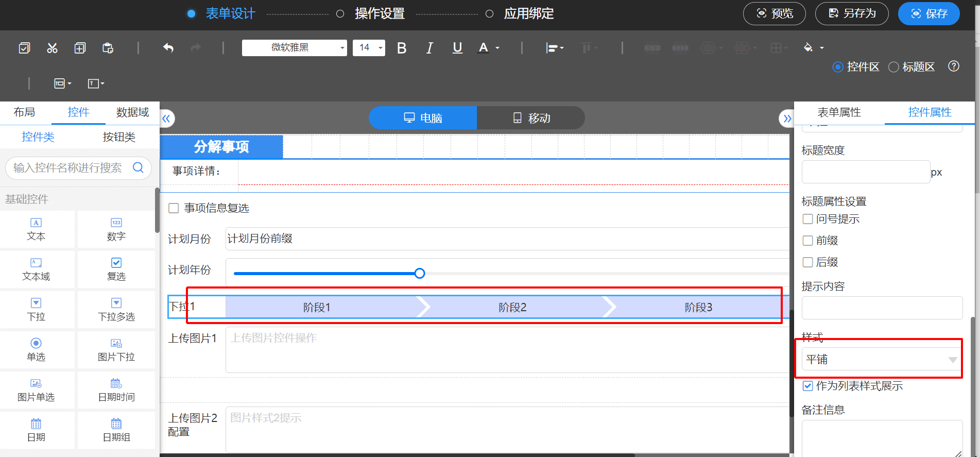Viewport: 980px width, 457px height.
Task: Switch to 移动 mobile view tab
Action: click(531, 118)
